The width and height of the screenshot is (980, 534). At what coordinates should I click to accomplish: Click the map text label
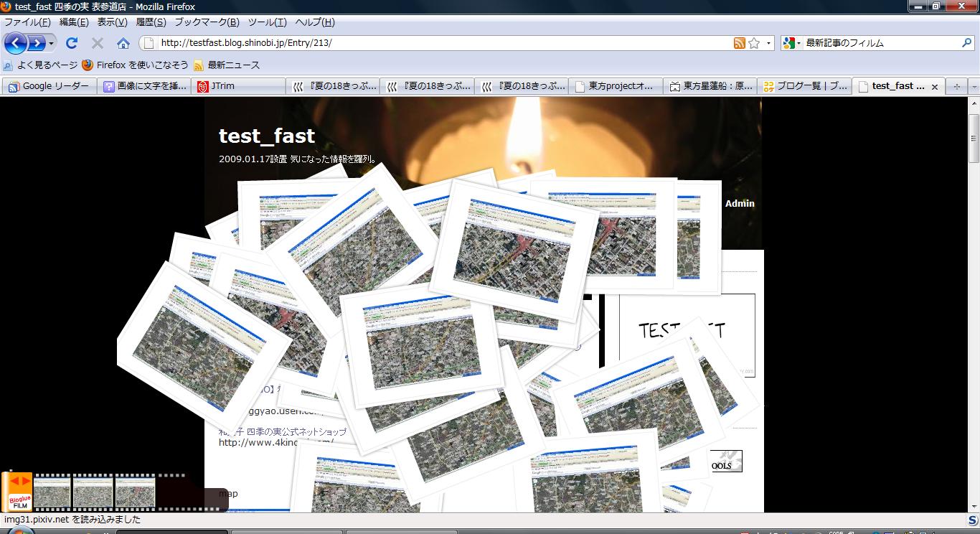click(x=228, y=493)
